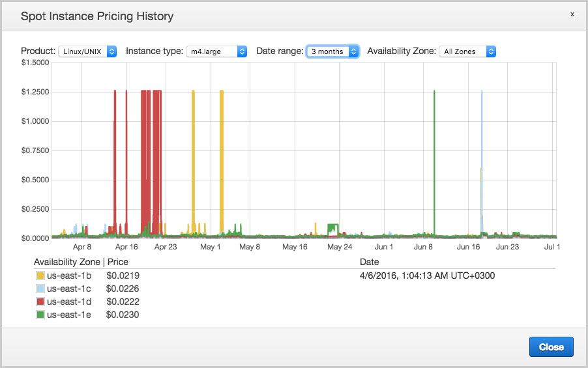Screen dimensions: 588x368
Task: Click the Date column header
Action: click(370, 262)
